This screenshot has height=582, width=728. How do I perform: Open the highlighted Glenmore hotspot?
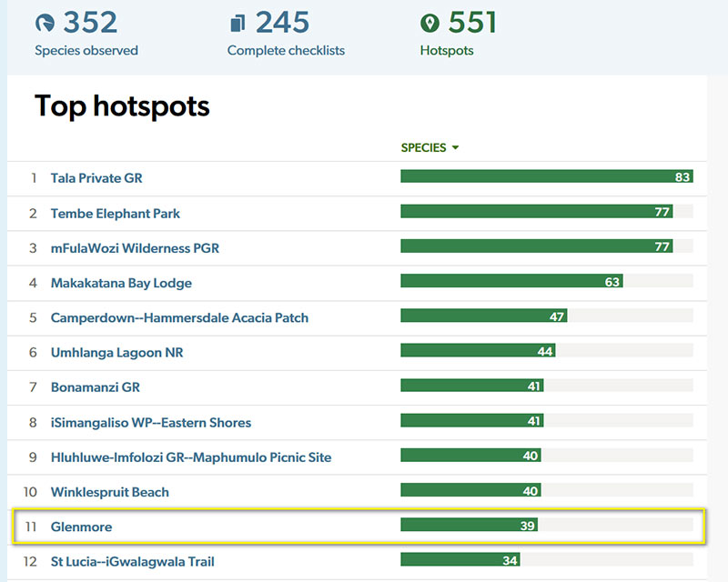click(x=82, y=527)
